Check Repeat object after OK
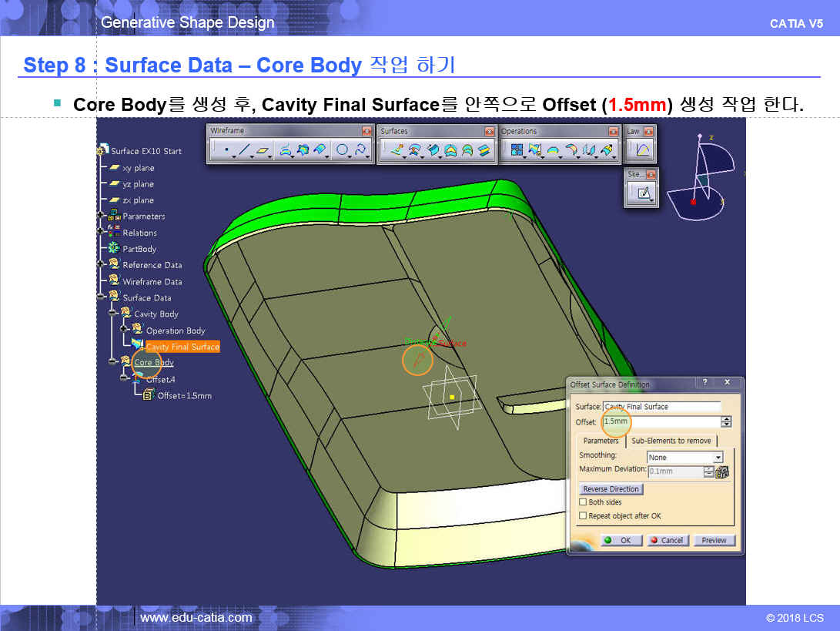Viewport: 840px width, 631px height. [x=583, y=516]
